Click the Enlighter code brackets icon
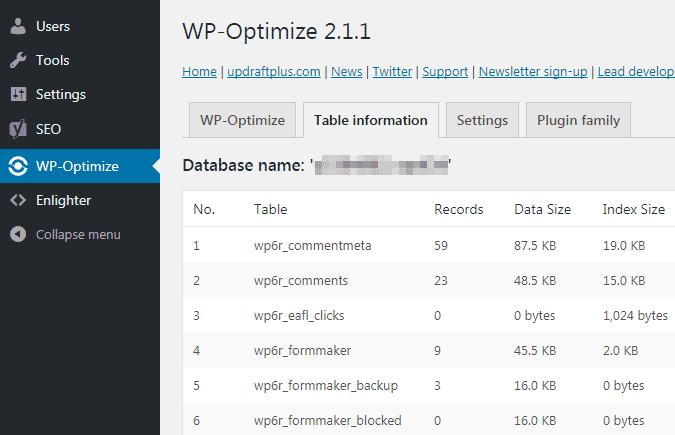The width and height of the screenshot is (675, 435). click(x=18, y=200)
